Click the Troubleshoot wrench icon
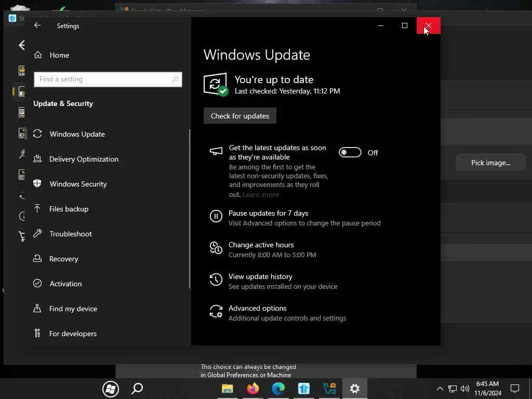532x399 pixels. 37,233
